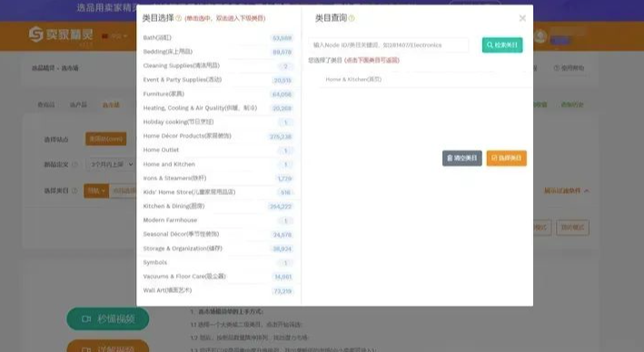Focus the Node ID keyword input field

388,45
